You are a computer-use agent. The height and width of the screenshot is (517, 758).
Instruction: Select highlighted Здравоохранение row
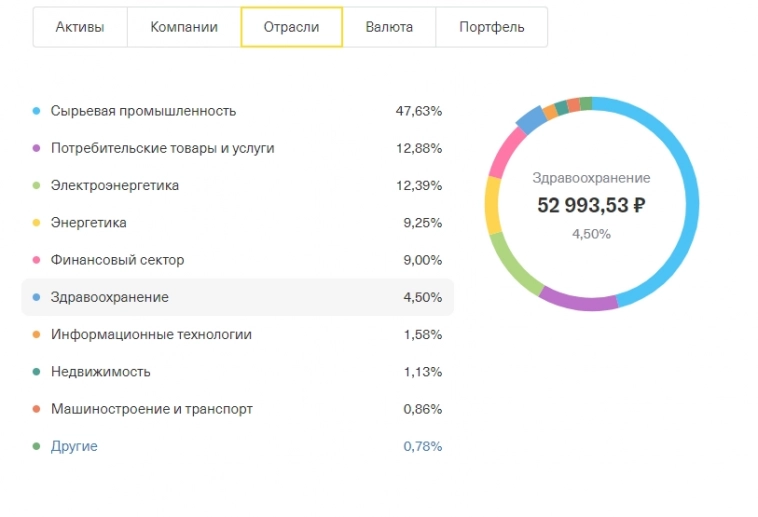point(237,297)
